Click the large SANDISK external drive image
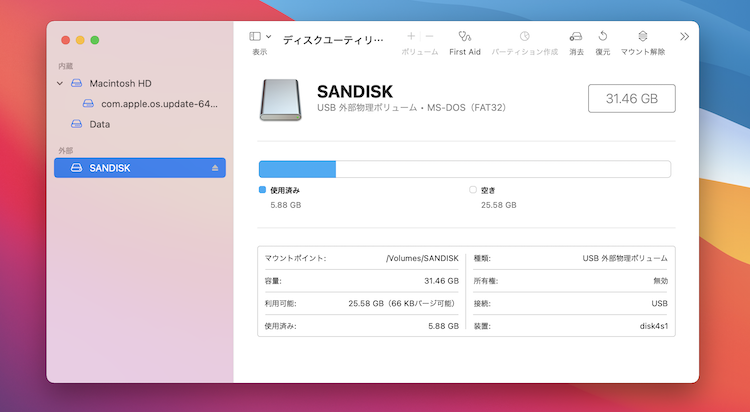Screen dimensions: 750x412 pos(281,100)
